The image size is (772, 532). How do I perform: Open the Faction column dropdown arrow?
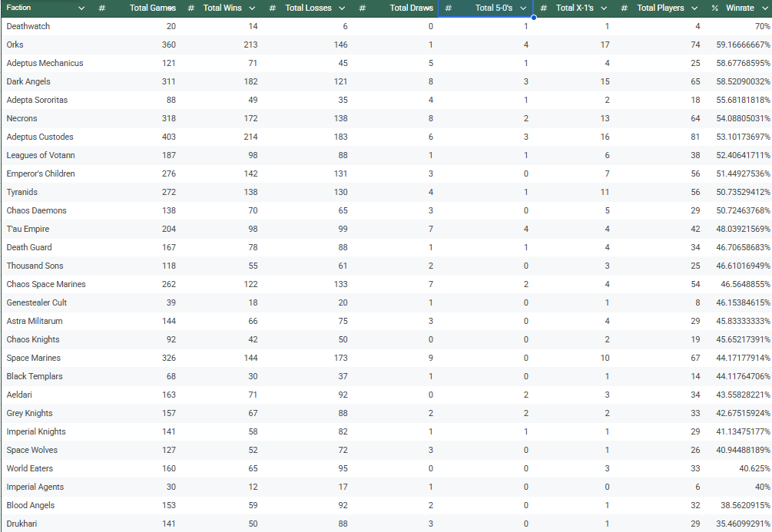(81, 8)
